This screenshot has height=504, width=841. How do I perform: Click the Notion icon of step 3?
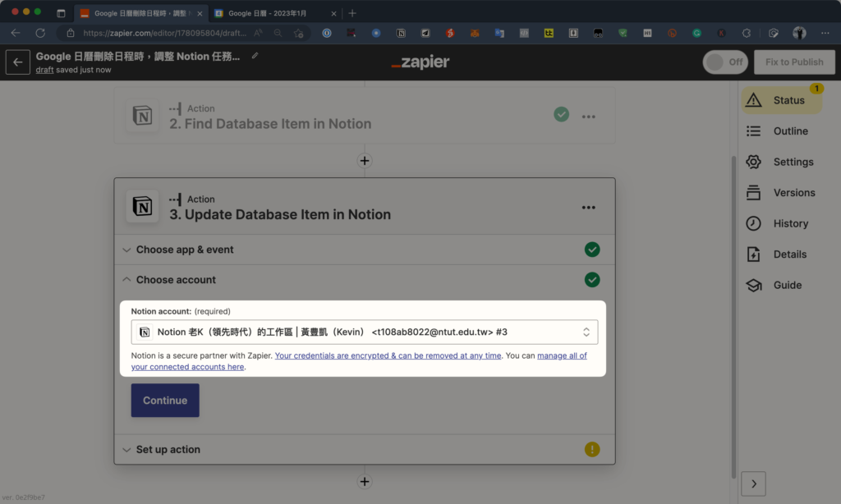click(142, 206)
